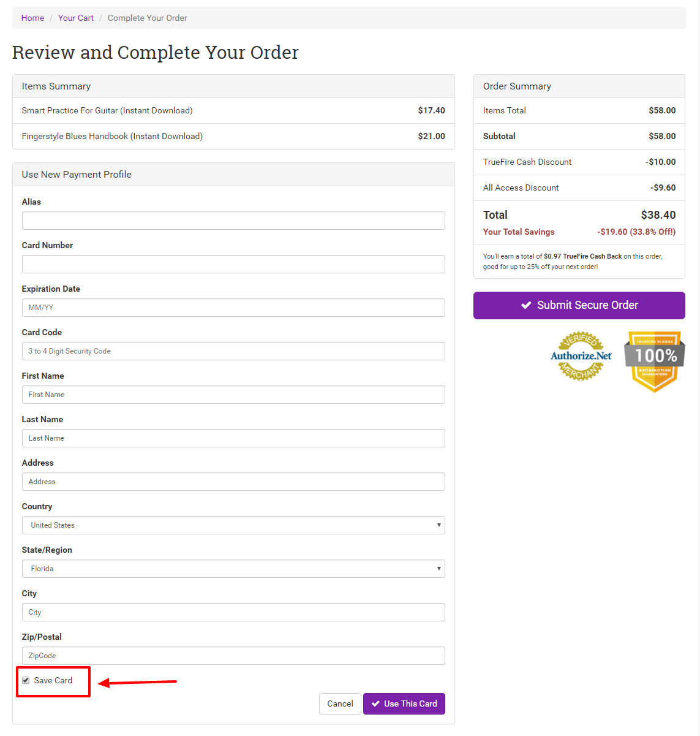700x736 pixels.
Task: Select the Address input field
Action: coord(233,482)
